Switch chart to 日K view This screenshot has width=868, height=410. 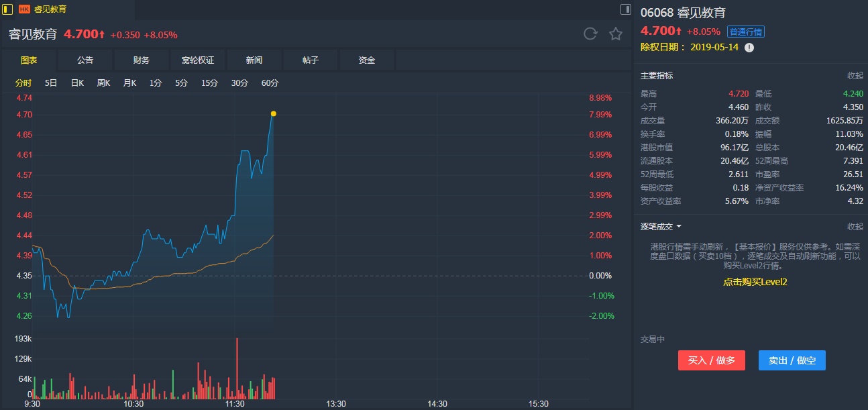(x=77, y=83)
